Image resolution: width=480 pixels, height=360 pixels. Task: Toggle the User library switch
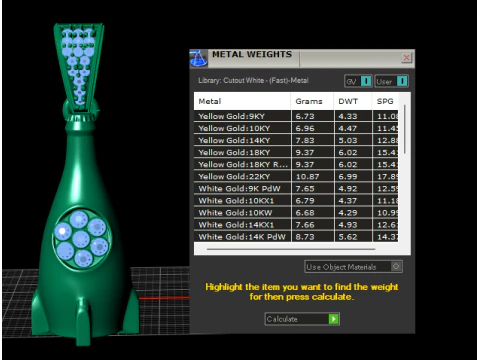coord(391,81)
